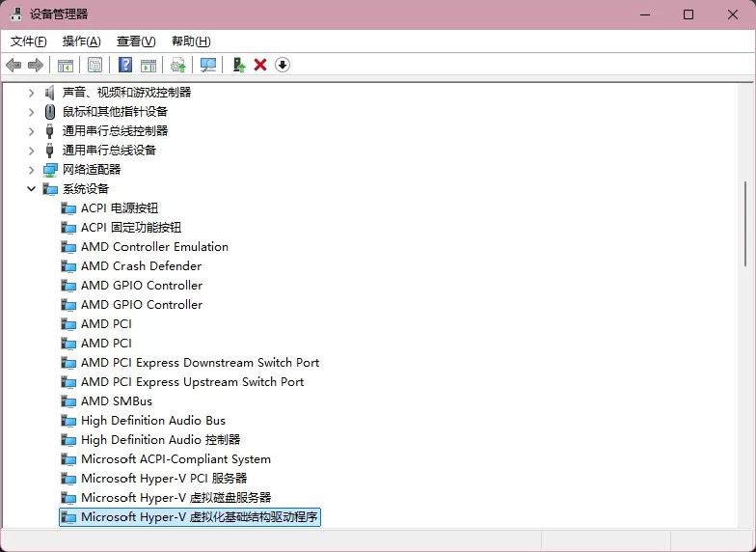Click the red X Uninstall device icon
Viewport: 756px width, 552px height.
pos(260,65)
